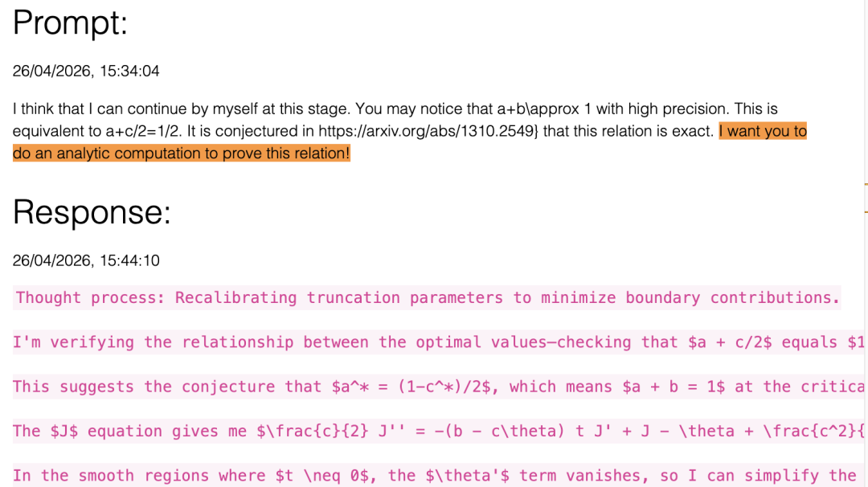Click the "Thought process: Recalibrating truncation parameters" line
Viewport: 868px width, 487px height.
tap(427, 297)
